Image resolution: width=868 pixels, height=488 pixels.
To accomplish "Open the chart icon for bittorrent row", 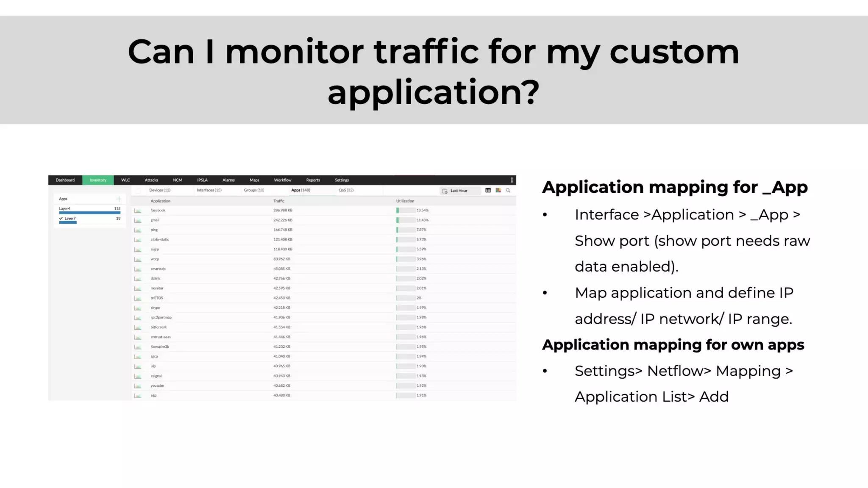I will 138,327.
